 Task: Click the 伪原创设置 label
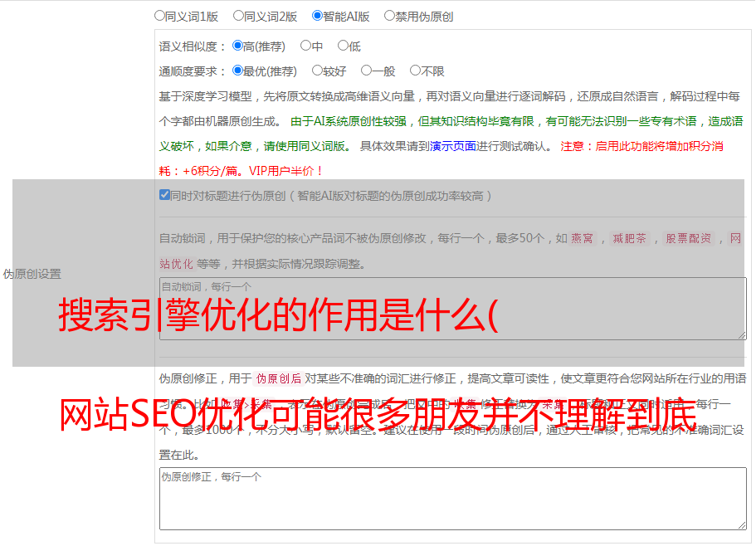[x=32, y=274]
